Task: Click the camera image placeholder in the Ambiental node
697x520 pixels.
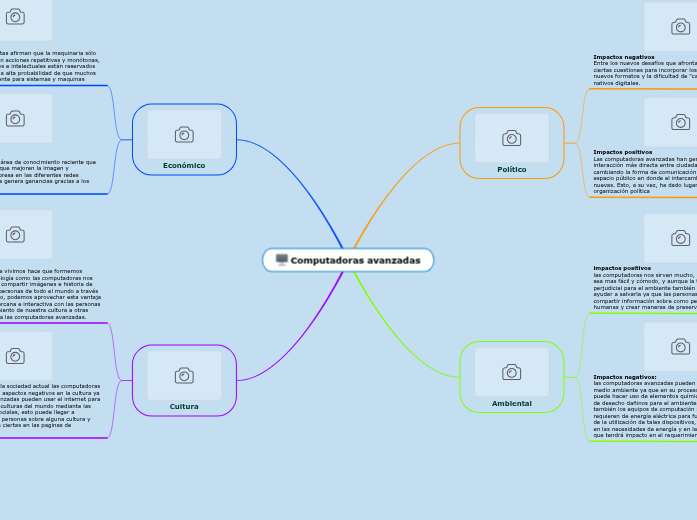Action: (511, 372)
